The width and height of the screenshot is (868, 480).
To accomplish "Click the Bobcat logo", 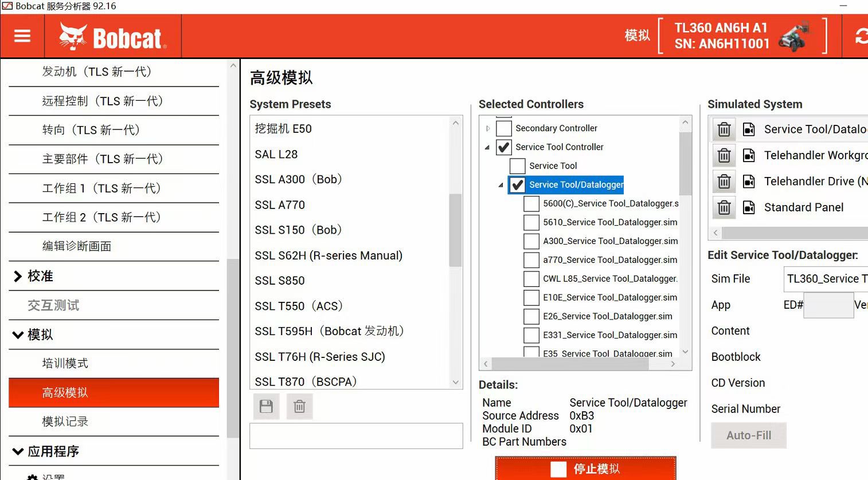I will pyautogui.click(x=113, y=37).
